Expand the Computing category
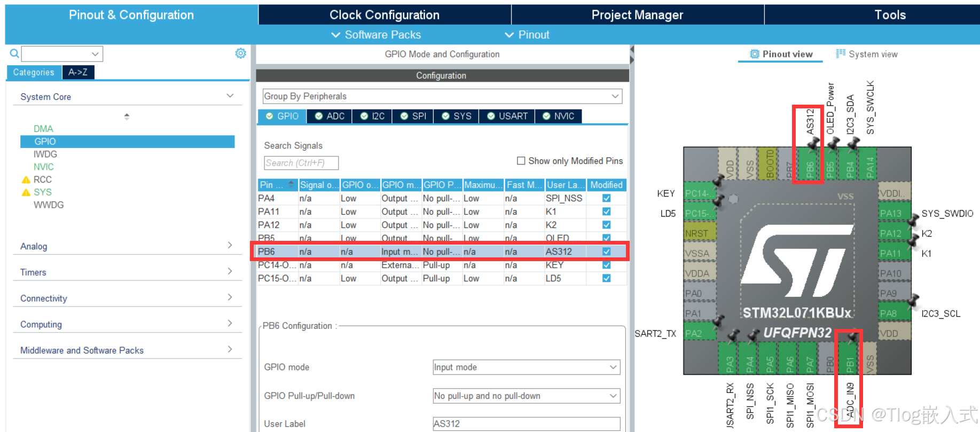980x432 pixels. [230, 323]
